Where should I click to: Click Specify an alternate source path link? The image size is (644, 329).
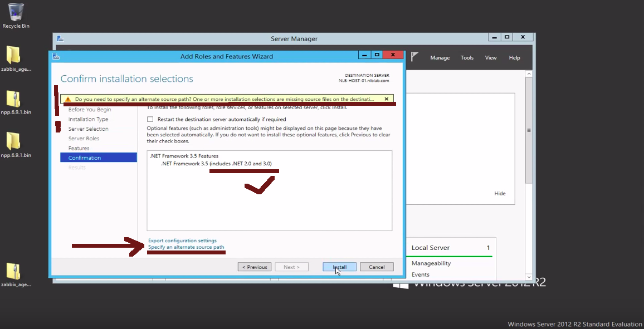(x=186, y=247)
